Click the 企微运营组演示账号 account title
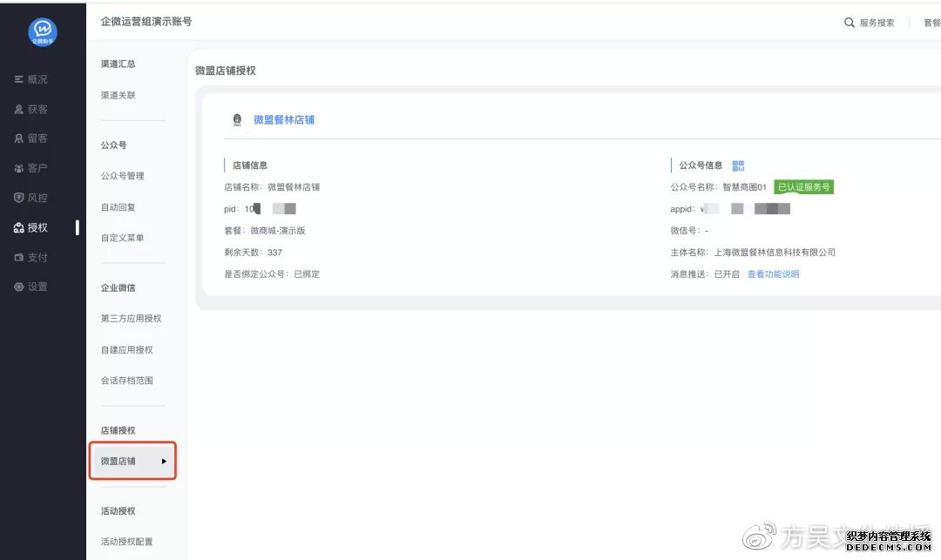 click(x=146, y=22)
